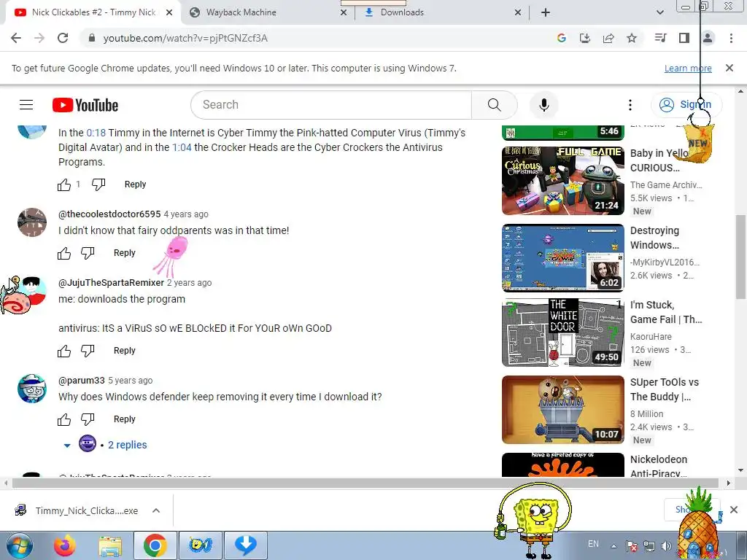Open the YouTube hamburger guide menu

pos(26,105)
